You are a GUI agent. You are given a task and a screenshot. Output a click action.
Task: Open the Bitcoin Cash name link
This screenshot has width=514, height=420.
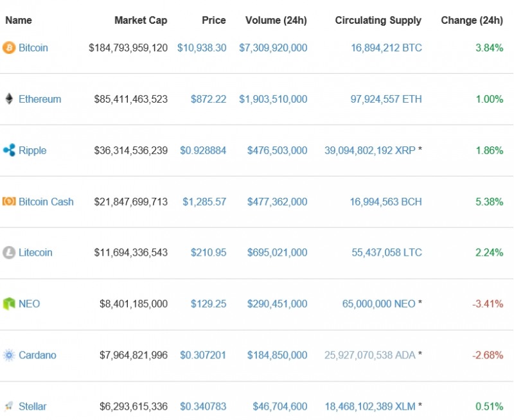click(46, 202)
